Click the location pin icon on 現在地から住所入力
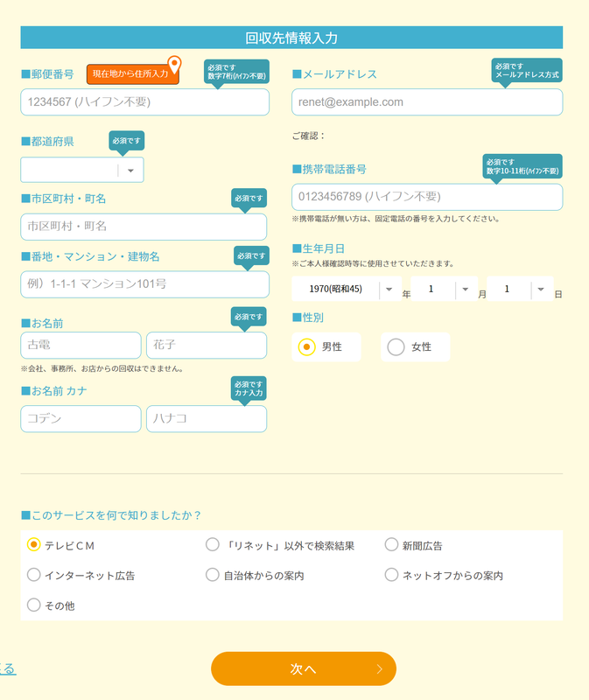Screen dimensions: 589x700 pos(173,64)
